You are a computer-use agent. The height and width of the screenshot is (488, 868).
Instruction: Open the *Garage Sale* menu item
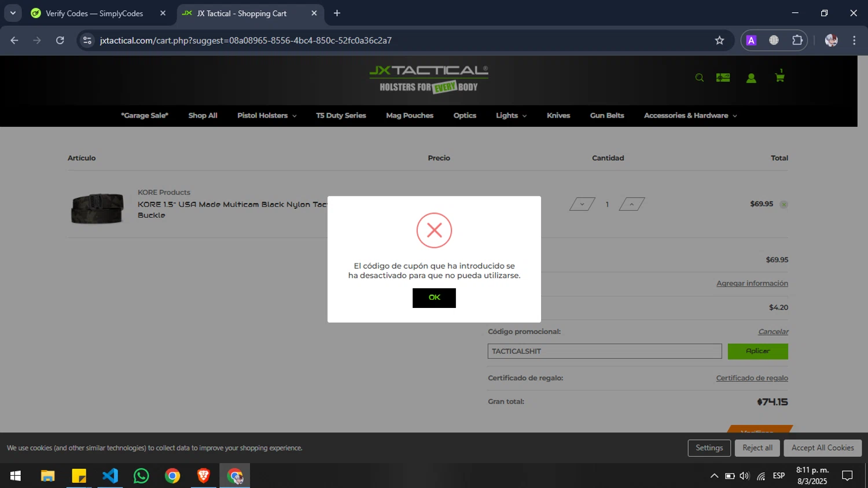(145, 116)
